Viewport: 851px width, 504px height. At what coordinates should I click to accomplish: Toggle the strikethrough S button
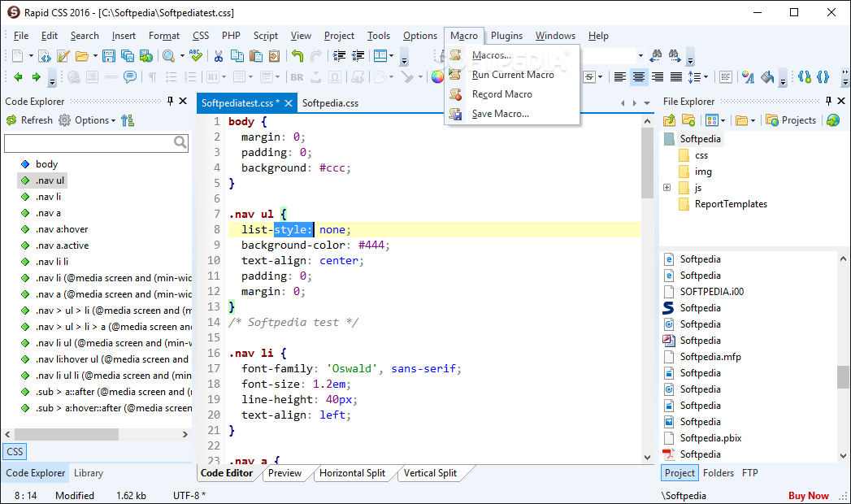[589, 77]
